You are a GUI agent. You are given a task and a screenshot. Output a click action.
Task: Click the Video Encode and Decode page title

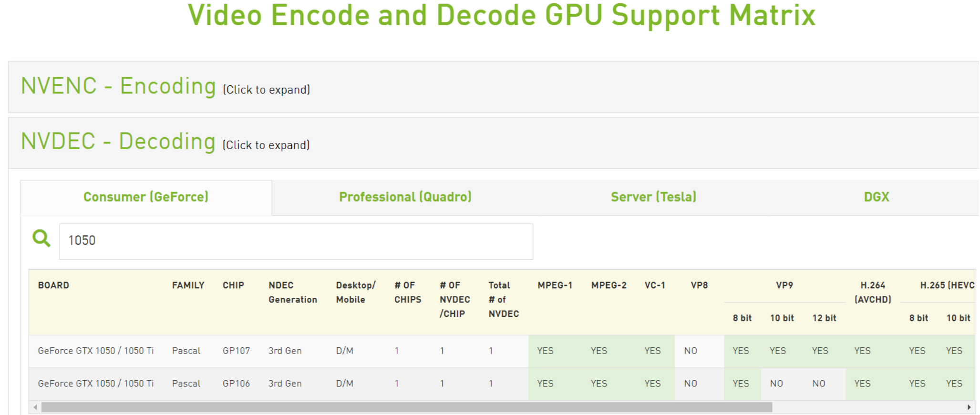click(x=502, y=15)
